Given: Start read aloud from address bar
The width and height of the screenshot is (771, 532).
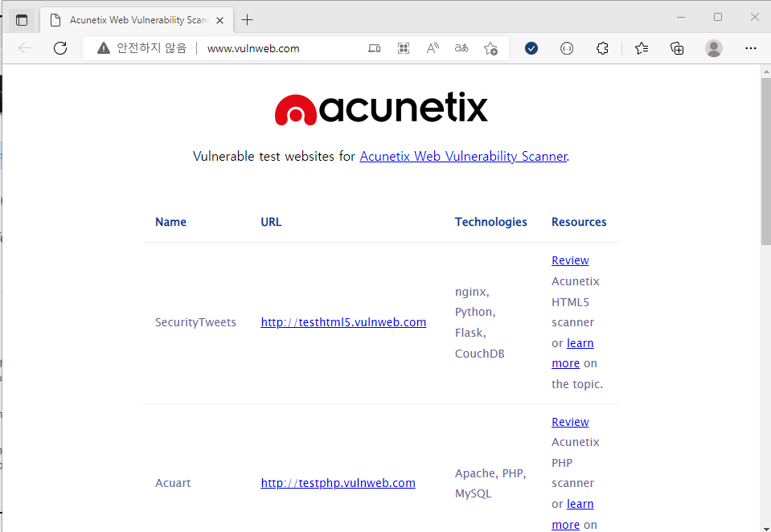Looking at the screenshot, I should 433,48.
